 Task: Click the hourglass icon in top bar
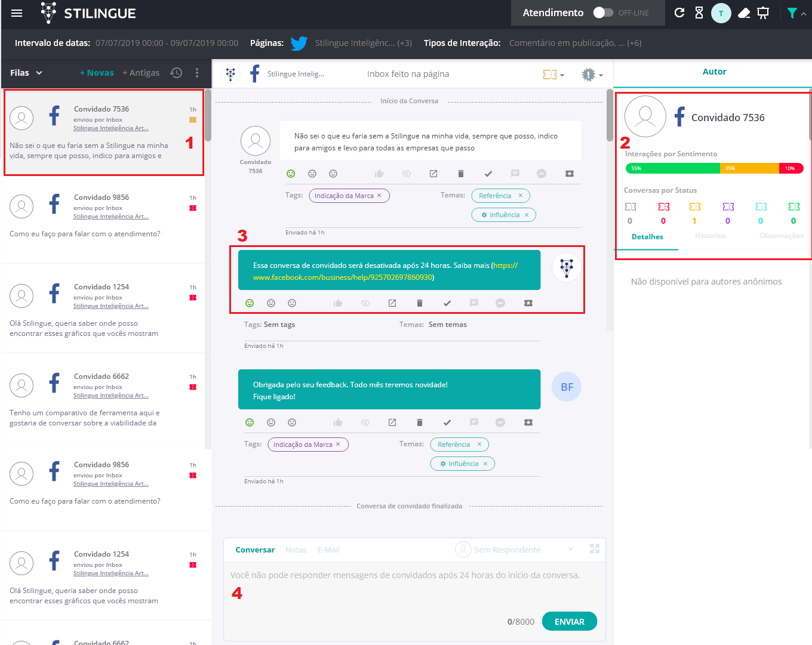click(699, 13)
